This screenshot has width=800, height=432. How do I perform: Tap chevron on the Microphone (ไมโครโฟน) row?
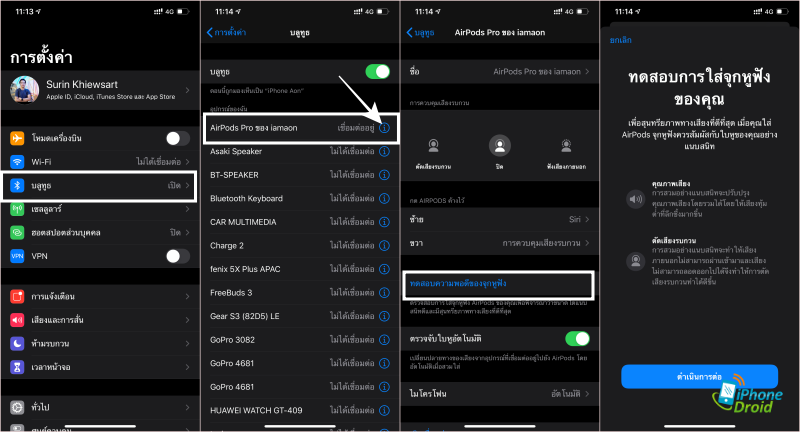click(x=587, y=394)
